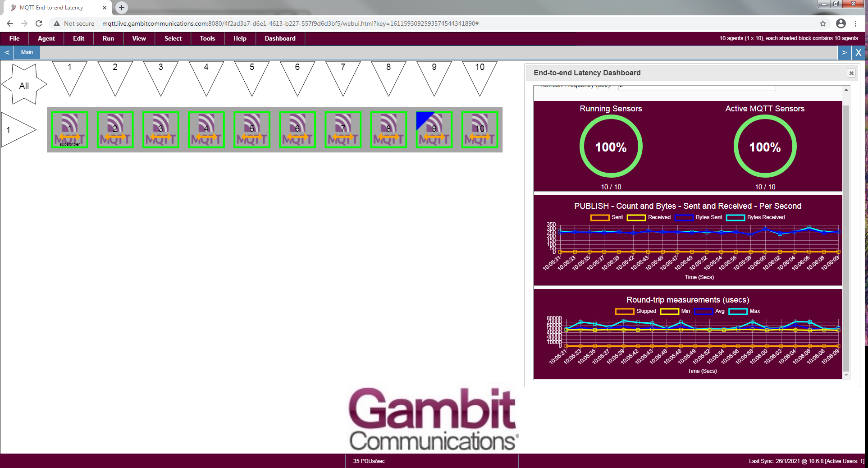Select MQTT agent icon 4

coord(206,130)
